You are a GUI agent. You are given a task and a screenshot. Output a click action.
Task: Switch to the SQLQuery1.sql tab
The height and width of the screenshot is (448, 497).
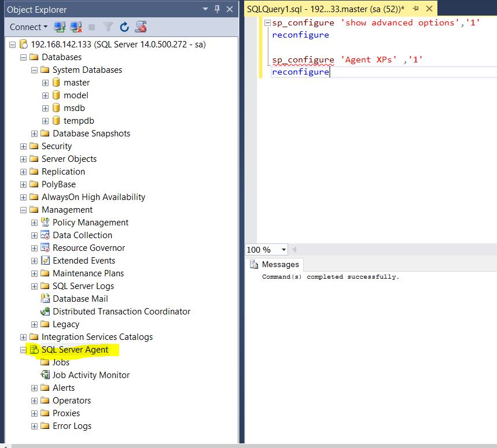[x=324, y=9]
